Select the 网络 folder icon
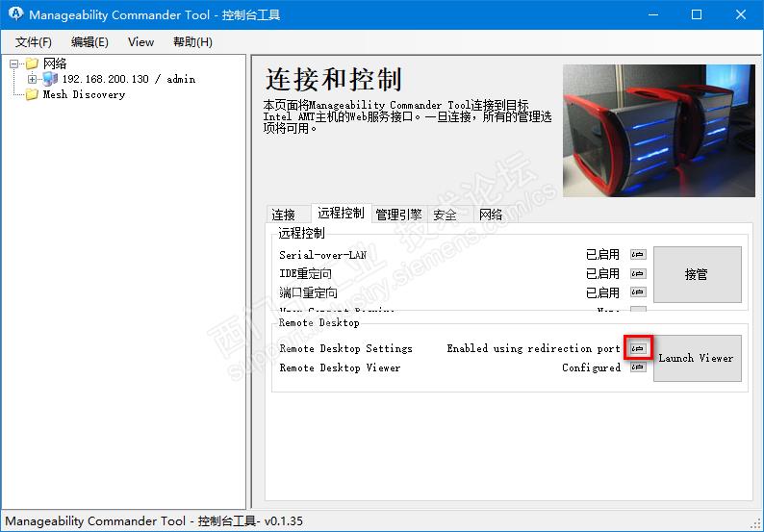The width and height of the screenshot is (764, 532). [x=32, y=63]
